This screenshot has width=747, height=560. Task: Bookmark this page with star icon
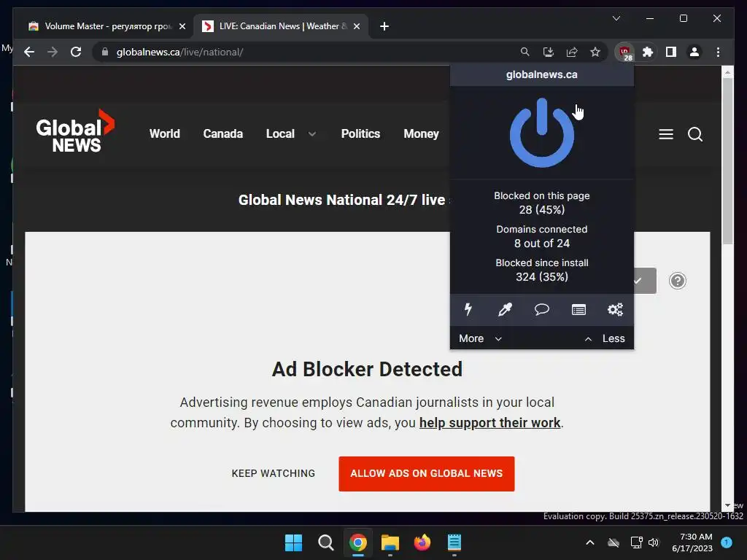point(595,52)
